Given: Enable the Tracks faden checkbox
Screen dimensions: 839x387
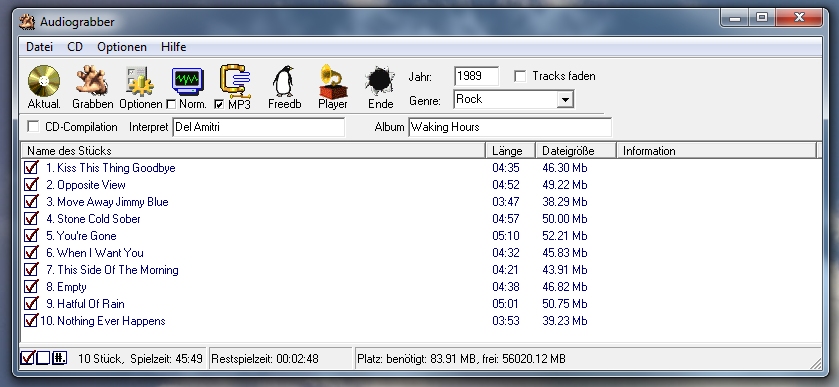Looking at the screenshot, I should click(520, 76).
